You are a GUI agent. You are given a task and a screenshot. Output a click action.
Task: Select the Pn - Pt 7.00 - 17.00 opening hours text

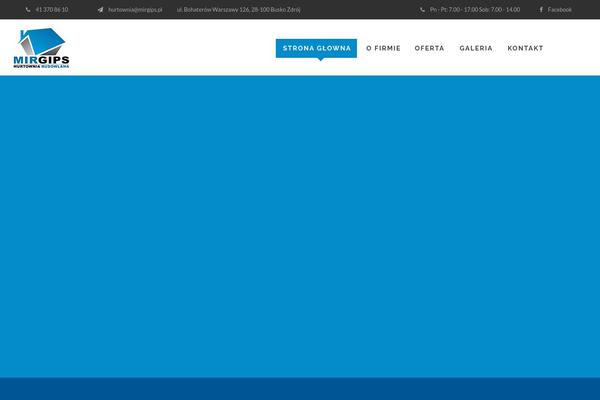475,10
